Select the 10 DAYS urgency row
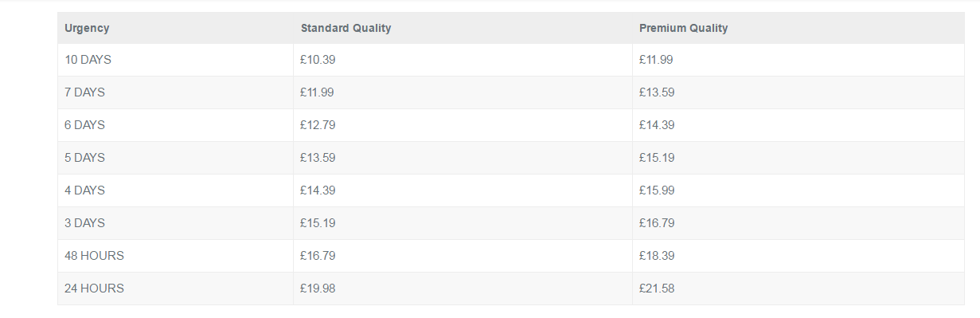The width and height of the screenshot is (980, 318). coord(511,60)
